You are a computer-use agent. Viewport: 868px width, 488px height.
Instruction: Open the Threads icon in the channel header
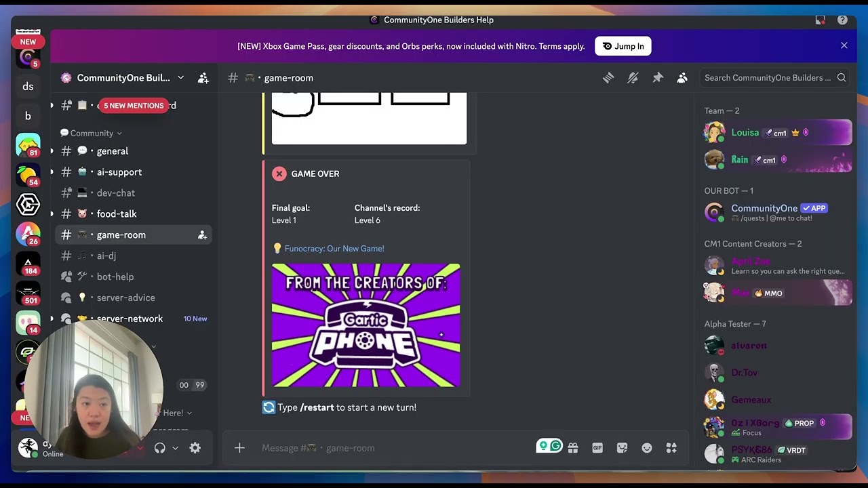tap(608, 78)
